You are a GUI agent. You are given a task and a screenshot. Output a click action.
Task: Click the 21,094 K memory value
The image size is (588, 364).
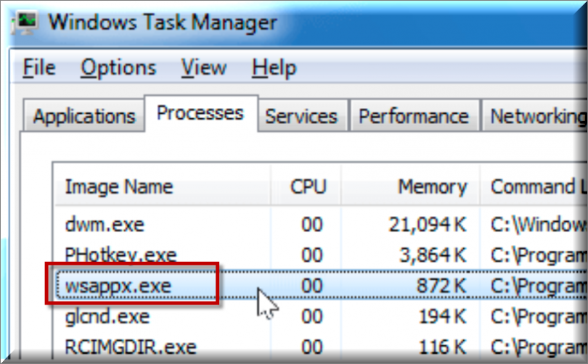pos(427,225)
